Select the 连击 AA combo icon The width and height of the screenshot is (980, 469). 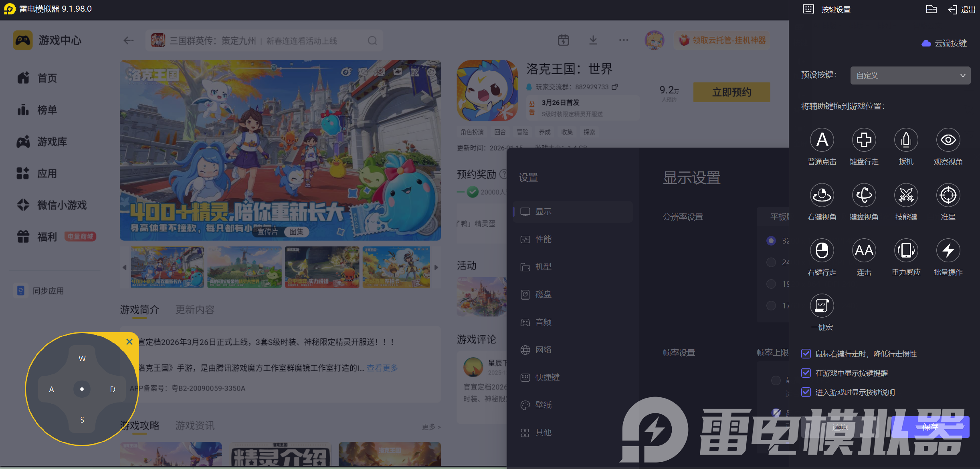[864, 251]
